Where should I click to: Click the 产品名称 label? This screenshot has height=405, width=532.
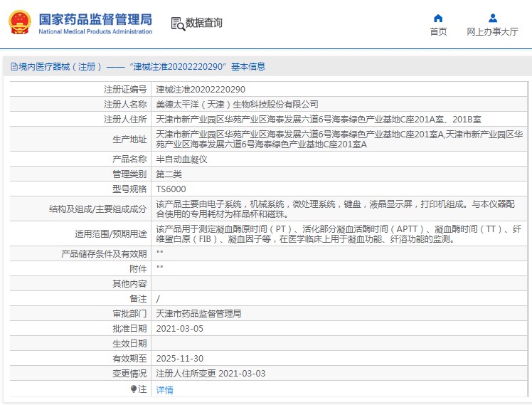click(129, 159)
